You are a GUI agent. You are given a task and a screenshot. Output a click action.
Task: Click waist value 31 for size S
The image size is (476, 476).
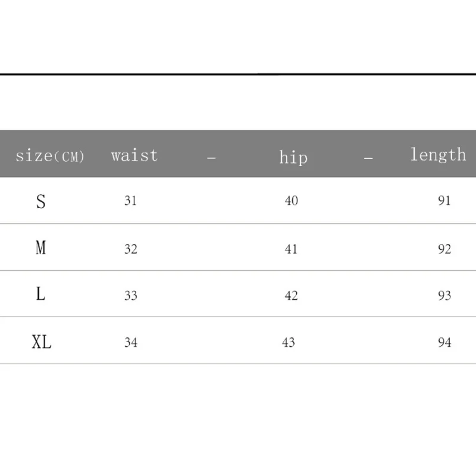[130, 201]
